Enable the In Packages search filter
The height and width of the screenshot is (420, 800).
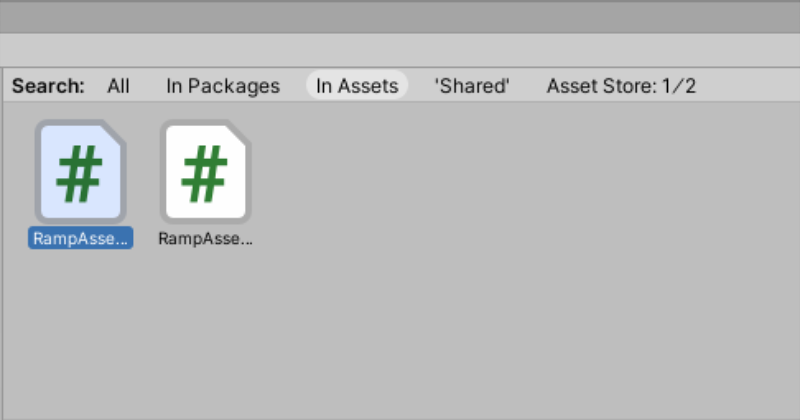tap(223, 86)
